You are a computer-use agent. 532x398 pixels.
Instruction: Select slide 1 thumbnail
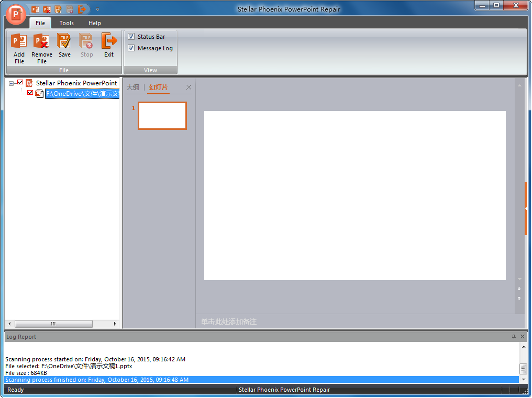coord(162,116)
